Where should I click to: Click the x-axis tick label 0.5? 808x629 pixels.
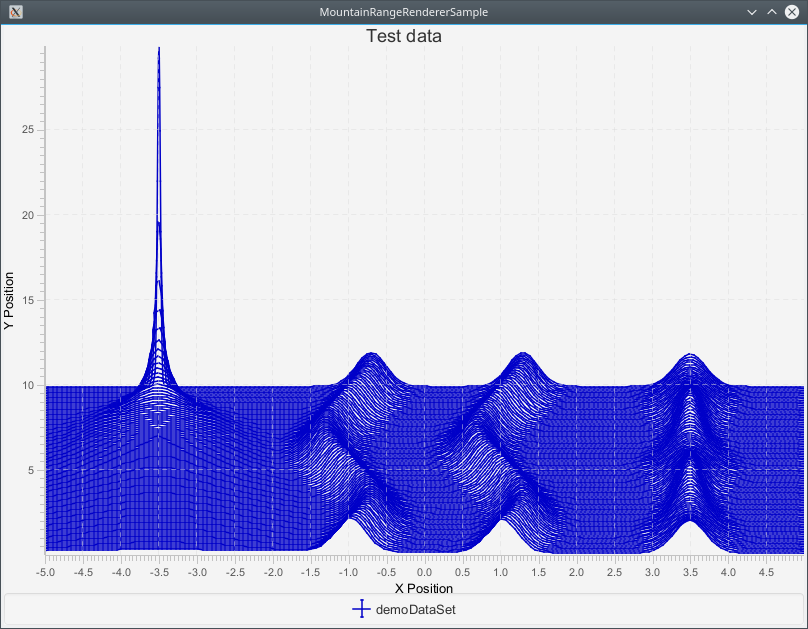pos(463,572)
